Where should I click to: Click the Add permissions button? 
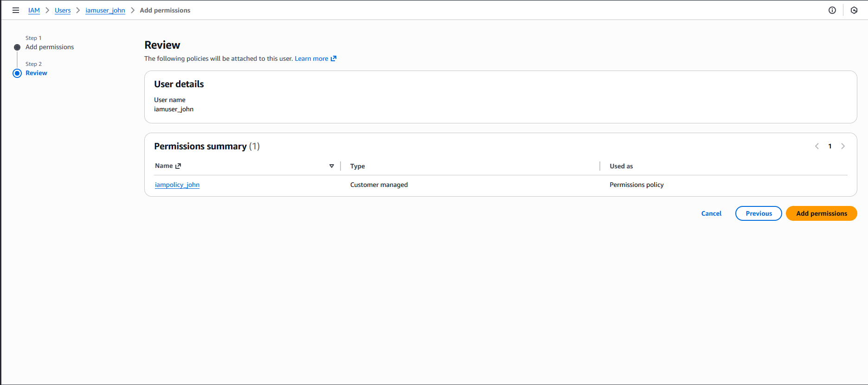pos(822,213)
